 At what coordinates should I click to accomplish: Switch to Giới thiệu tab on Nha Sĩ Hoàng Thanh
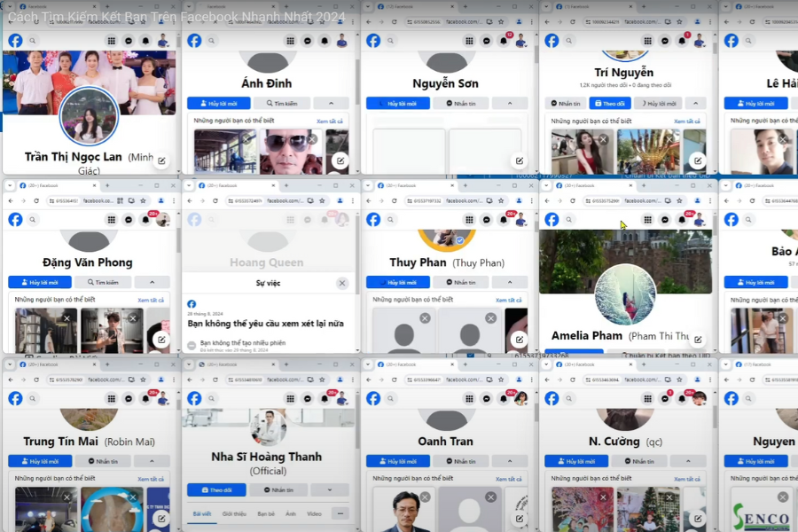pyautogui.click(x=234, y=514)
